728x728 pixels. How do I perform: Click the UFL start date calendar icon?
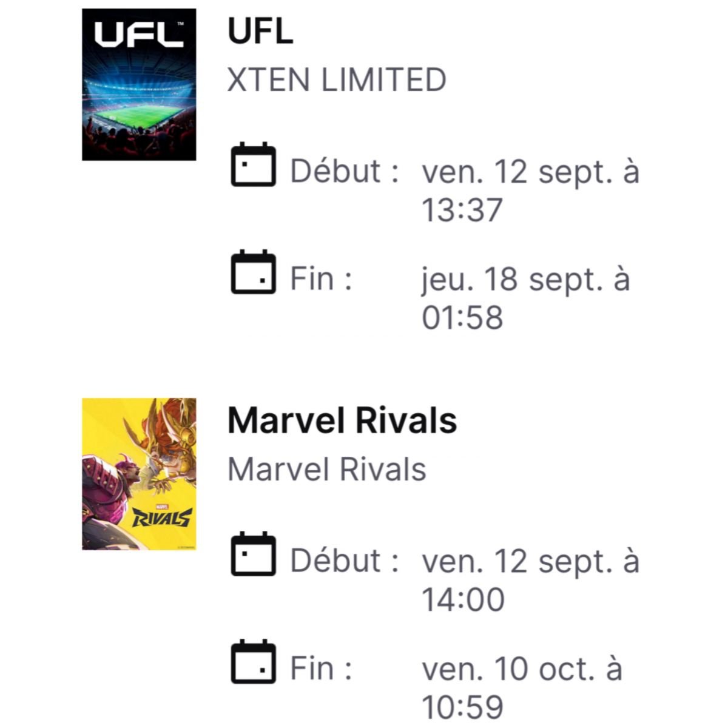[253, 164]
